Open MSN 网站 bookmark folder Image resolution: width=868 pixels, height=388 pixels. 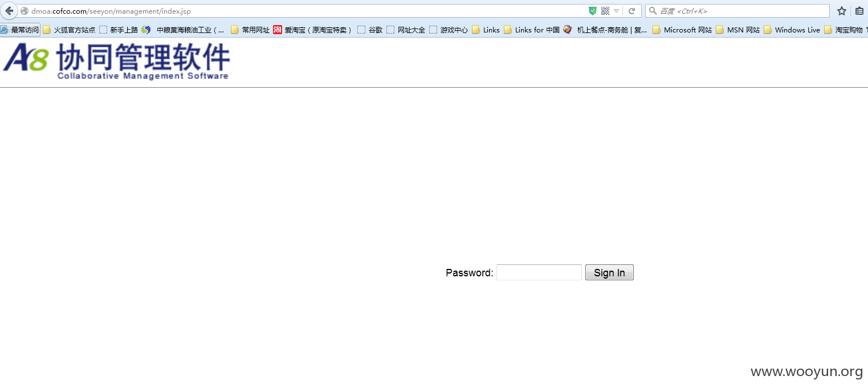click(x=738, y=30)
